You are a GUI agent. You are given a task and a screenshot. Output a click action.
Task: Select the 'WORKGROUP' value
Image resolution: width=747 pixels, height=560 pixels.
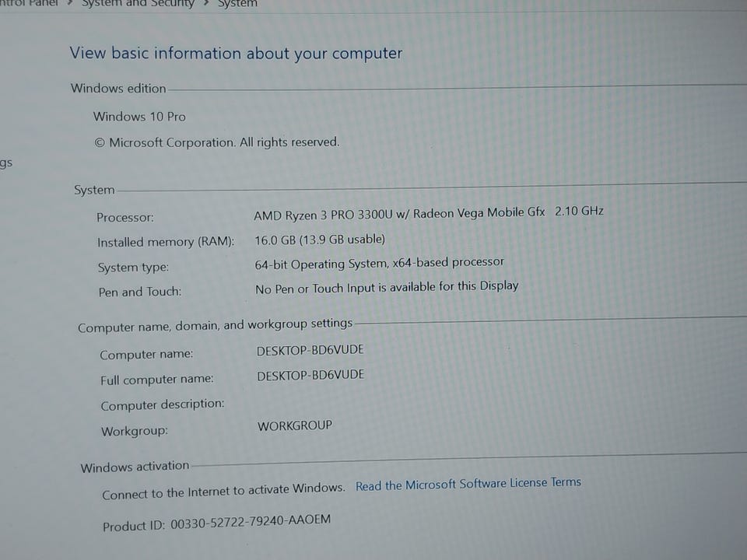coord(295,425)
